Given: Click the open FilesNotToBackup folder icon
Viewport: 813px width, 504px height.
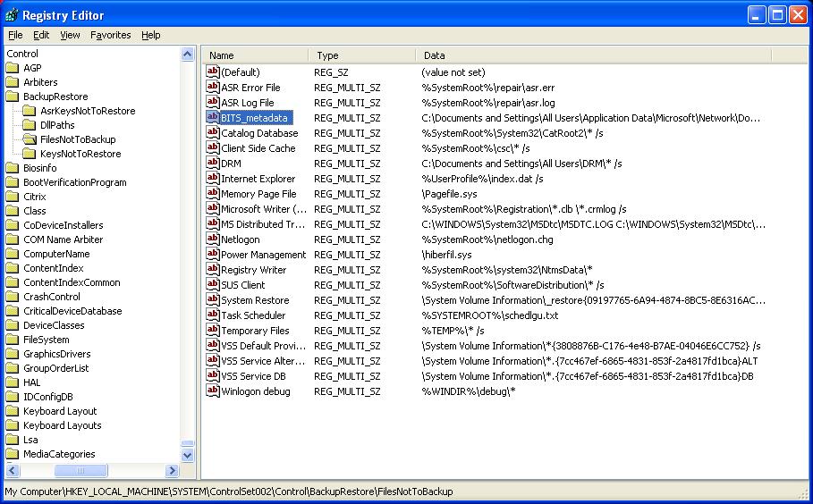Looking at the screenshot, I should [30, 139].
